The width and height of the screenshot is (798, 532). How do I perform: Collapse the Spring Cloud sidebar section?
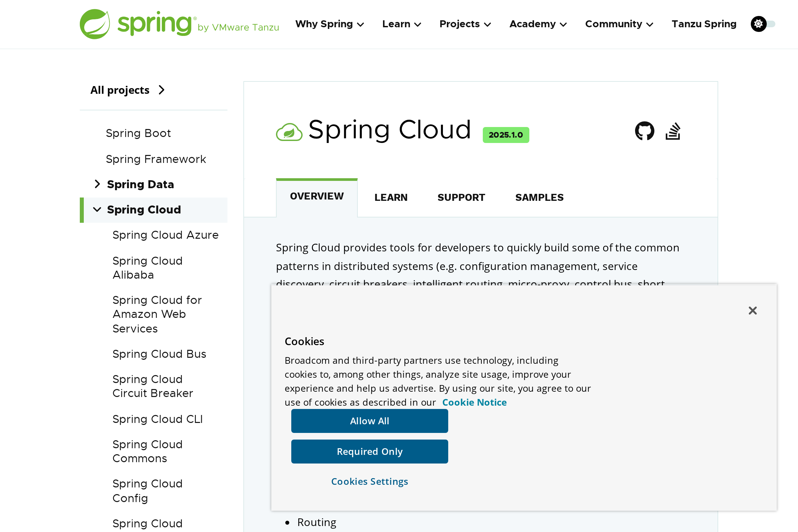pyautogui.click(x=97, y=209)
